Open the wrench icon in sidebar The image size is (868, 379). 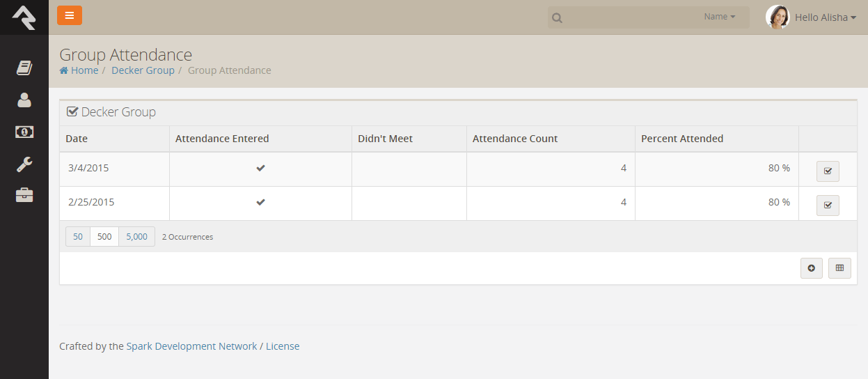(24, 164)
